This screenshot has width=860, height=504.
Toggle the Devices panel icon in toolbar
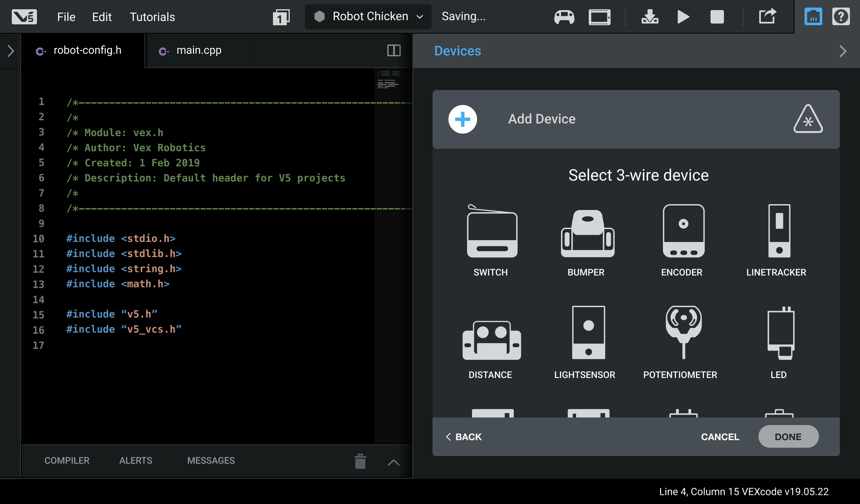pos(813,17)
